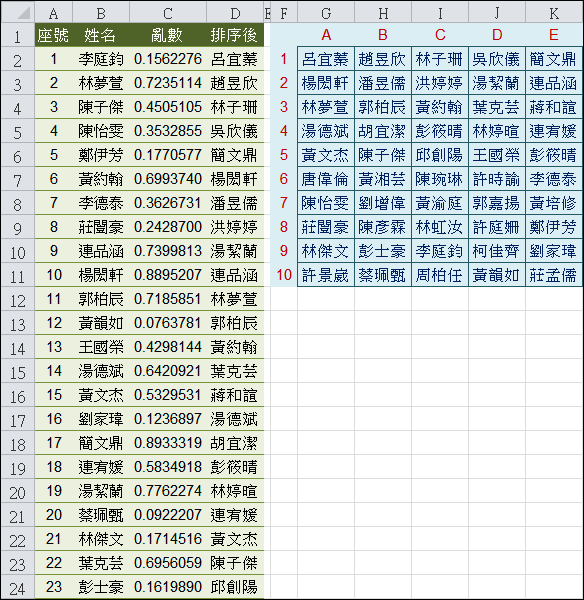The width and height of the screenshot is (584, 600).
Task: Click red row number 10 in seating chart
Action: click(284, 275)
